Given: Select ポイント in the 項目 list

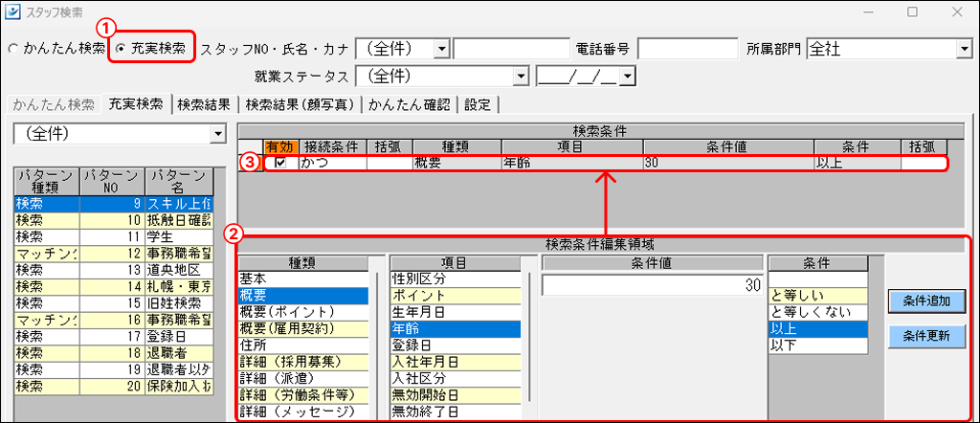Looking at the screenshot, I should [x=456, y=295].
